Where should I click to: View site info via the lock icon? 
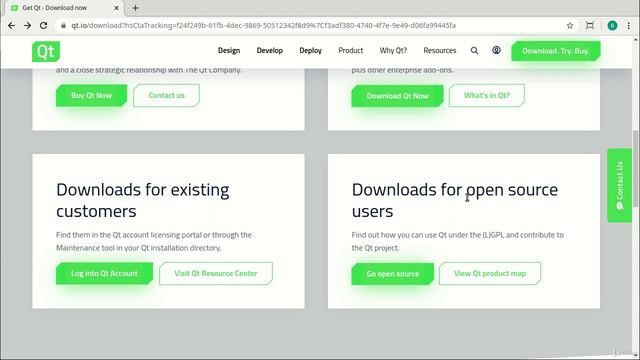pyautogui.click(x=63, y=25)
